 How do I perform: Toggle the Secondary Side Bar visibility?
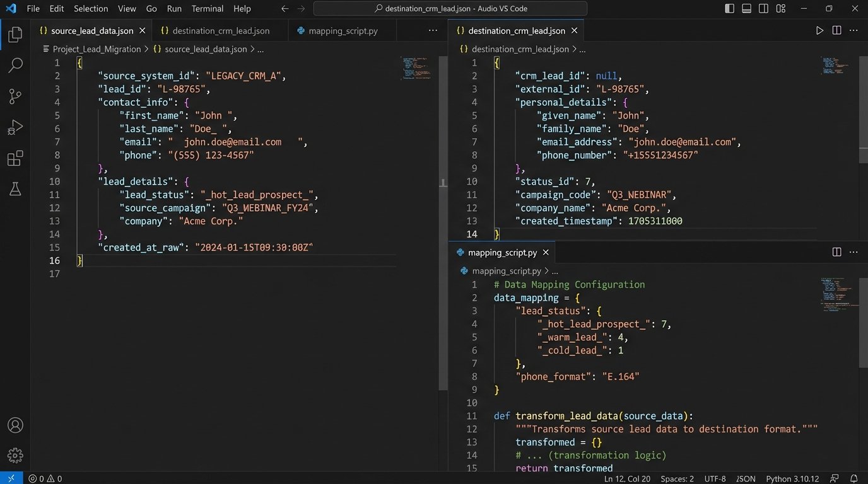[x=763, y=8]
